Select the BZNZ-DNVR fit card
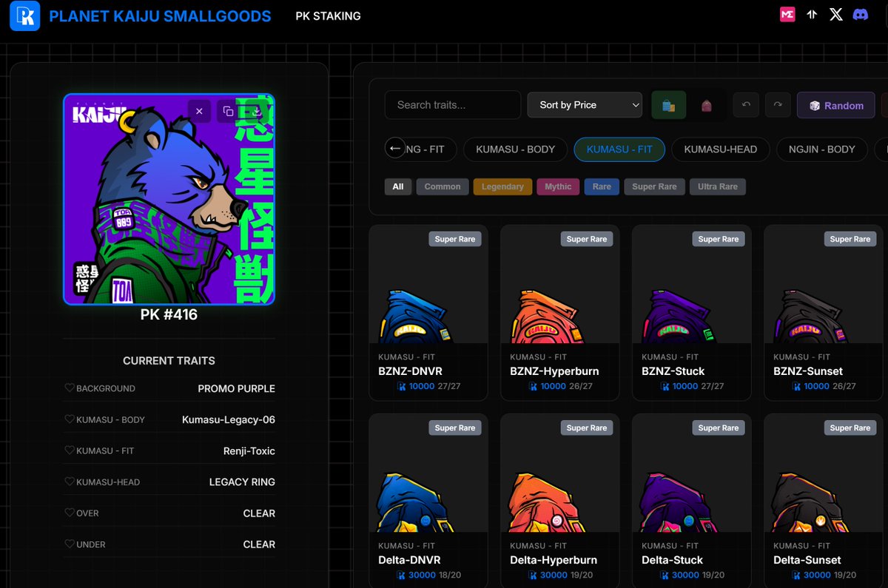Viewport: 888px width, 588px height. [428, 313]
